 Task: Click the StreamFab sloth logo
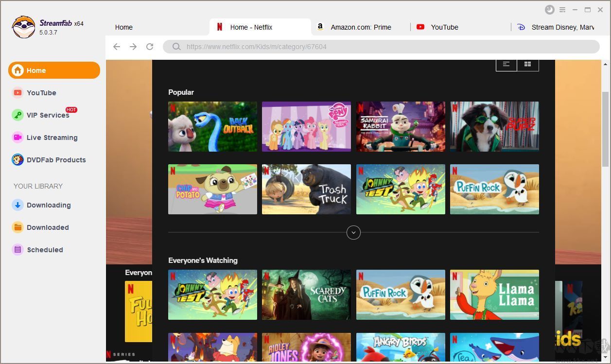(x=23, y=27)
